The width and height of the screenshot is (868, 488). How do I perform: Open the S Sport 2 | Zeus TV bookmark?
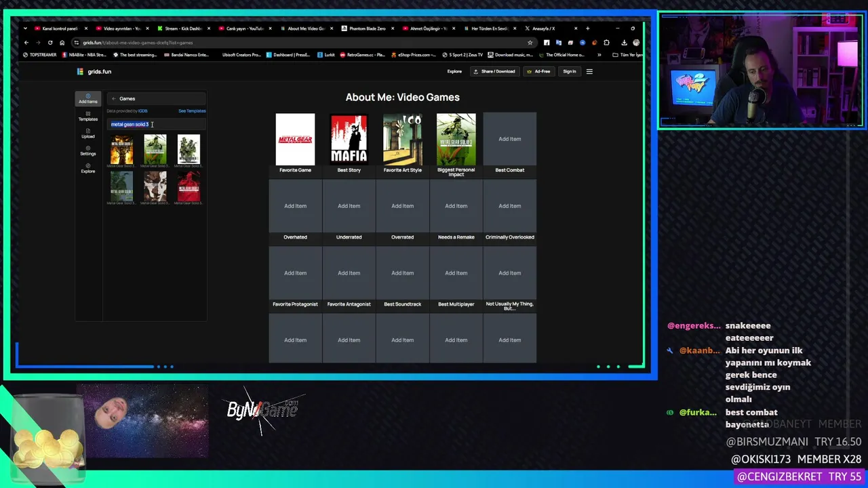point(462,55)
